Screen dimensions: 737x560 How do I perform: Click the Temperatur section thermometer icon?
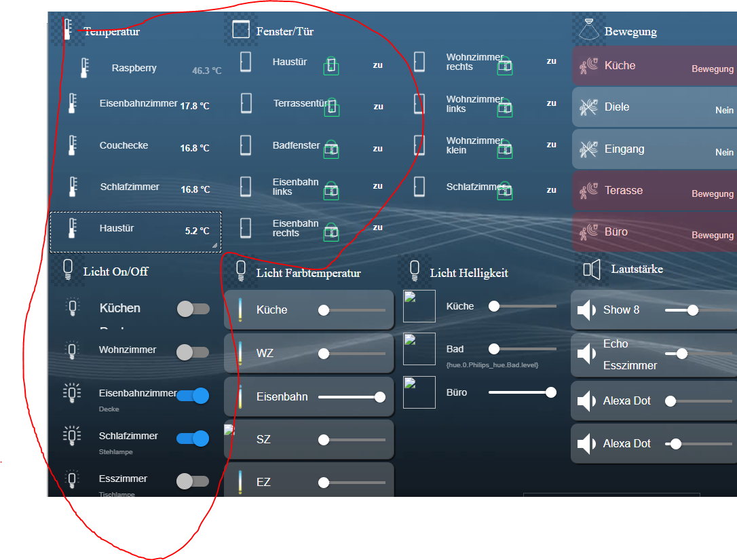pyautogui.click(x=68, y=30)
